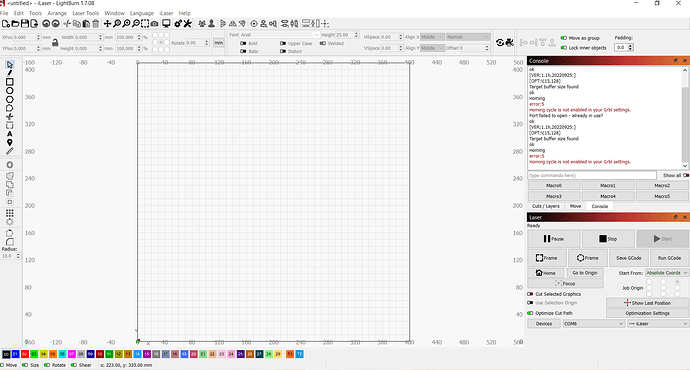Select the Rectangle tool
The image size is (690, 370).
pos(10,82)
